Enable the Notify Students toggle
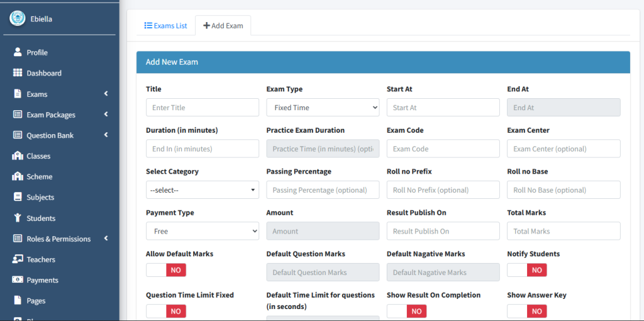Viewport: 644px width, 321px height. point(527,270)
